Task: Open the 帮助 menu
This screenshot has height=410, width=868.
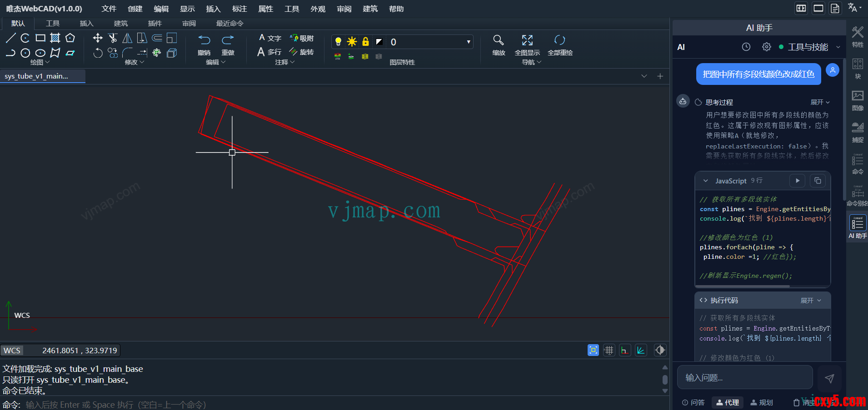Action: click(x=396, y=9)
